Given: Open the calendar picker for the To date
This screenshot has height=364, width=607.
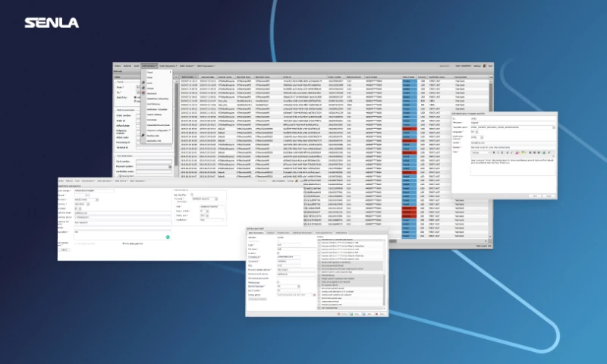Looking at the screenshot, I should pyautogui.click(x=139, y=92).
